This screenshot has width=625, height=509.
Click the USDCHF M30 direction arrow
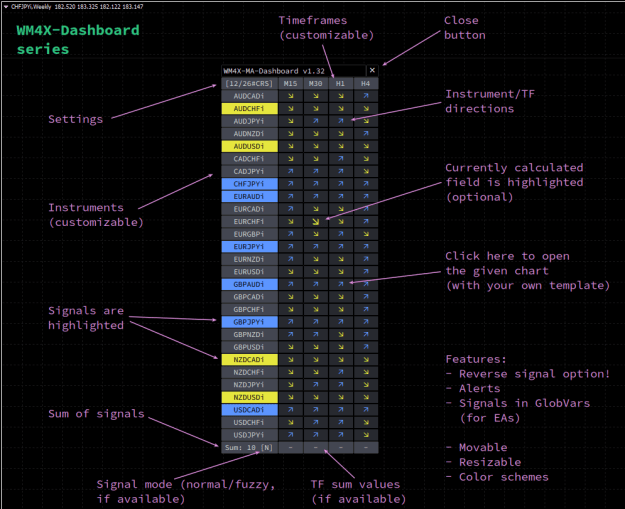coord(316,423)
